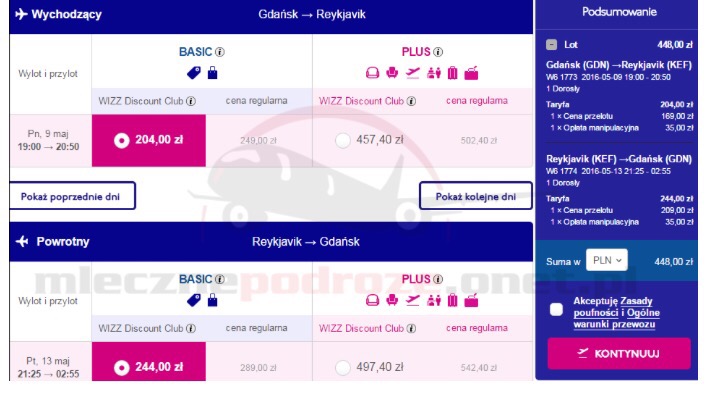Click the info icon by outbound BASIC WIZZ Discount Club
The image size is (705, 396).
coord(191,101)
